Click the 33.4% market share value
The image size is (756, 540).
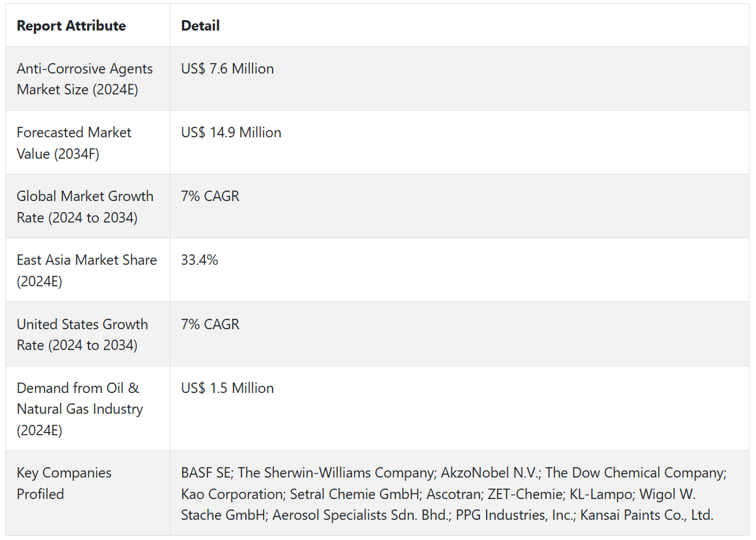(200, 260)
